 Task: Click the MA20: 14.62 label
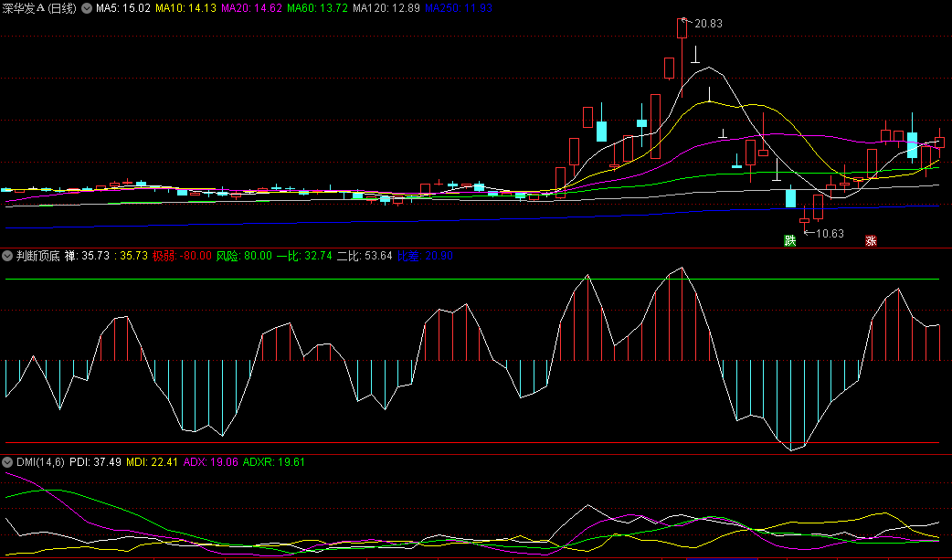(x=251, y=8)
